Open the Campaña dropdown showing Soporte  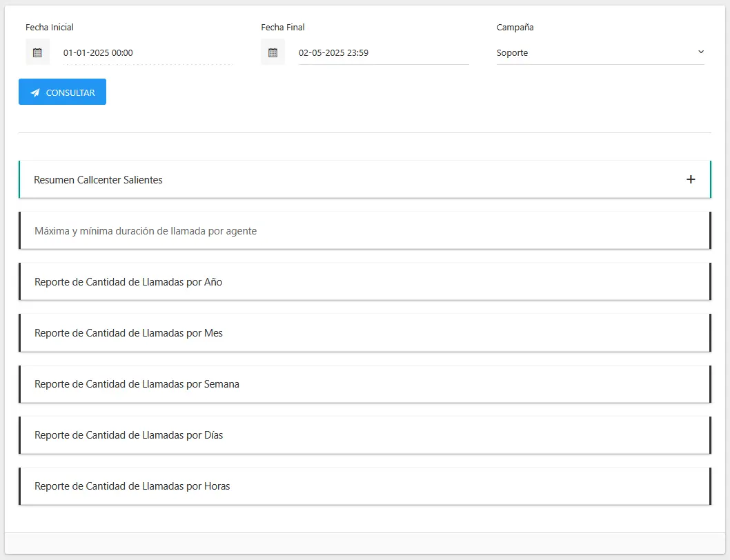coord(593,53)
